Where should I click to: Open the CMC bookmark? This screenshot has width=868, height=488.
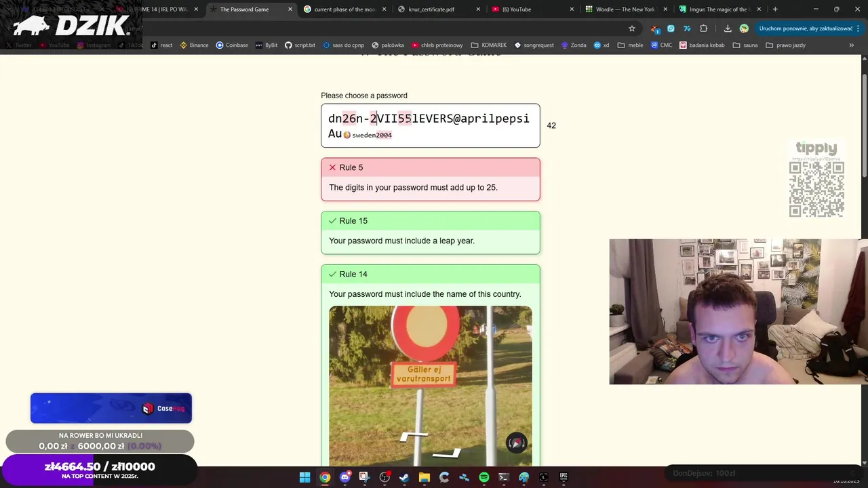point(661,45)
